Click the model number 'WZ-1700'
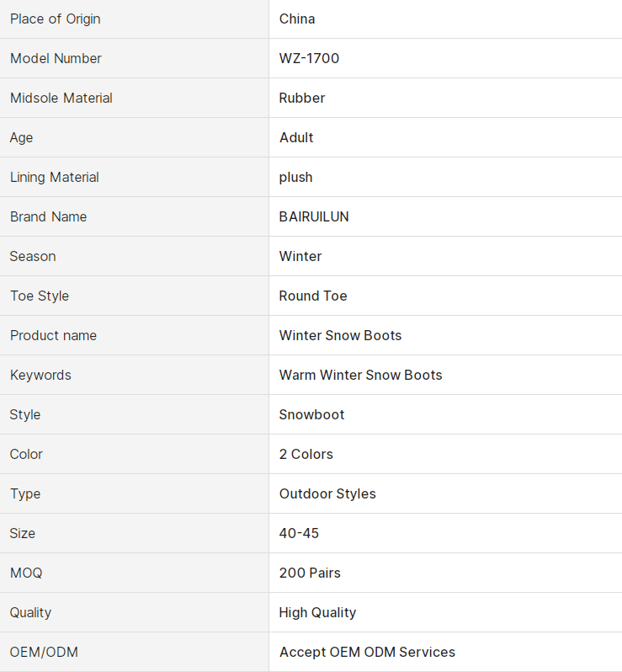Viewport: 622px width, 672px height. (x=309, y=58)
